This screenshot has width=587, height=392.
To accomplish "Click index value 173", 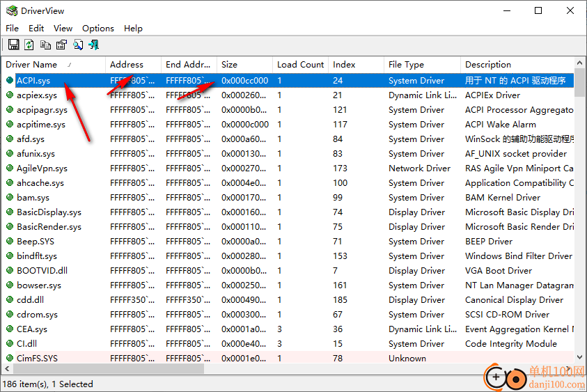I will pos(340,168).
